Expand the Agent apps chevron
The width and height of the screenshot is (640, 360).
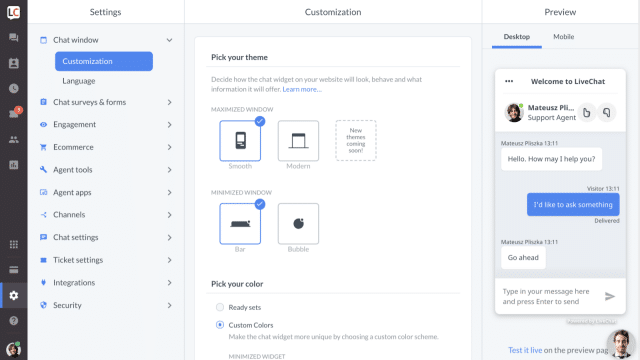pos(169,192)
